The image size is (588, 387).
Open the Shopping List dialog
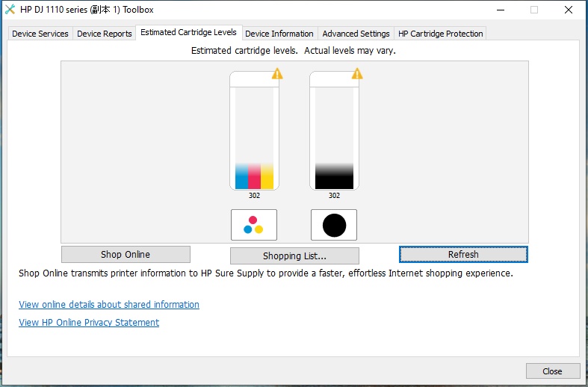coord(294,256)
